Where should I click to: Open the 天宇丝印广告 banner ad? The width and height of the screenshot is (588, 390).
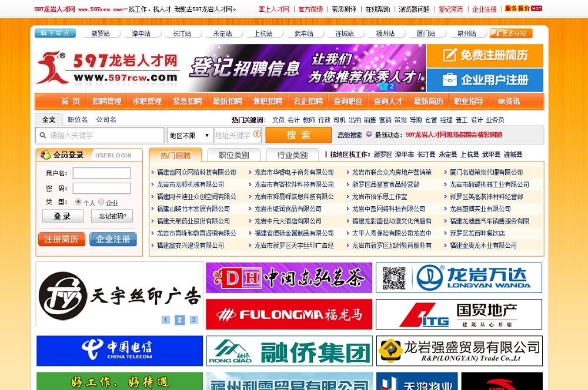[119, 294]
